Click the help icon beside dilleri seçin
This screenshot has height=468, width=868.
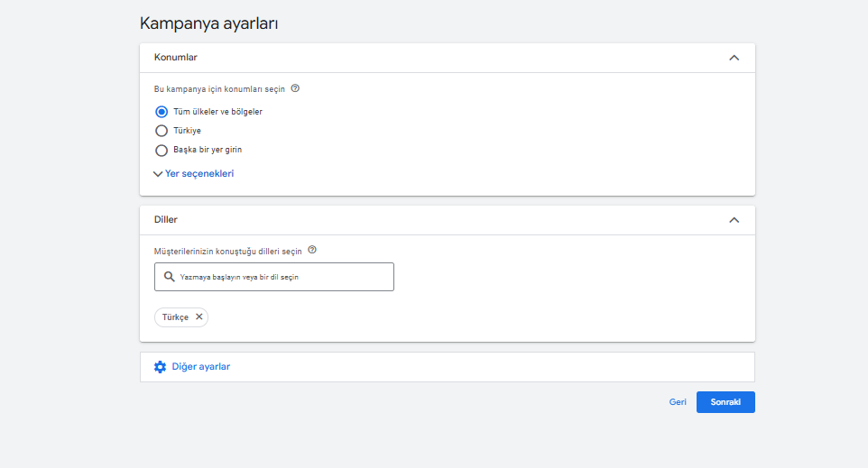click(x=312, y=250)
